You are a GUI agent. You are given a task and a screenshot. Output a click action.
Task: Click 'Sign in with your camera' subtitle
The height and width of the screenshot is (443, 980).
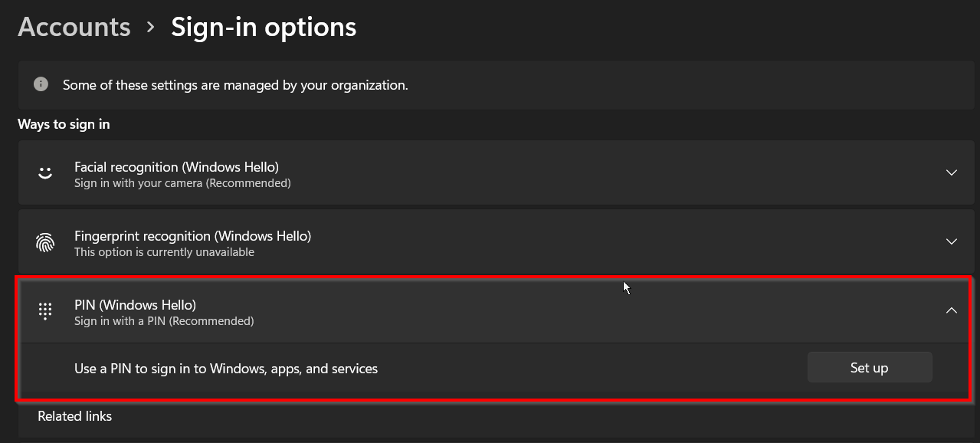[x=182, y=183]
